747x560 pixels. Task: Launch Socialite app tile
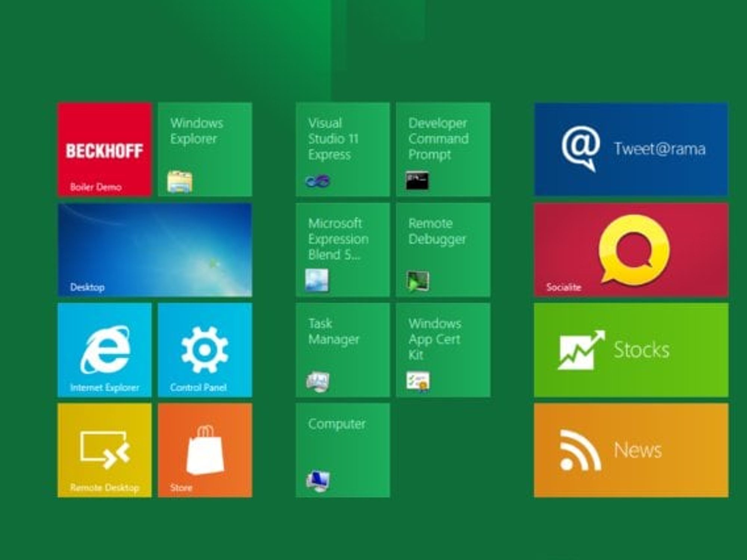point(631,250)
